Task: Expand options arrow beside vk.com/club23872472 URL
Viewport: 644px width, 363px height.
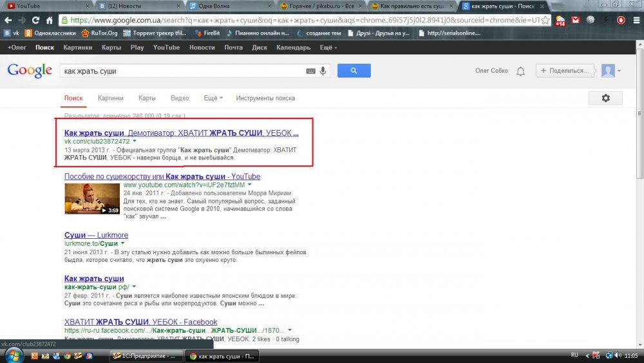Action: tap(135, 141)
